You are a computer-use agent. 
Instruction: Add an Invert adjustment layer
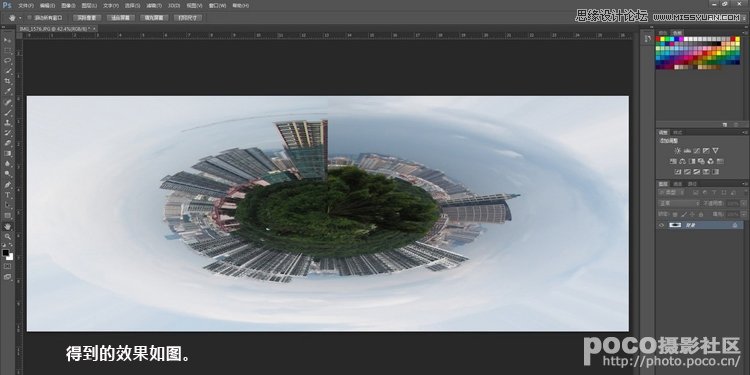tap(678, 172)
